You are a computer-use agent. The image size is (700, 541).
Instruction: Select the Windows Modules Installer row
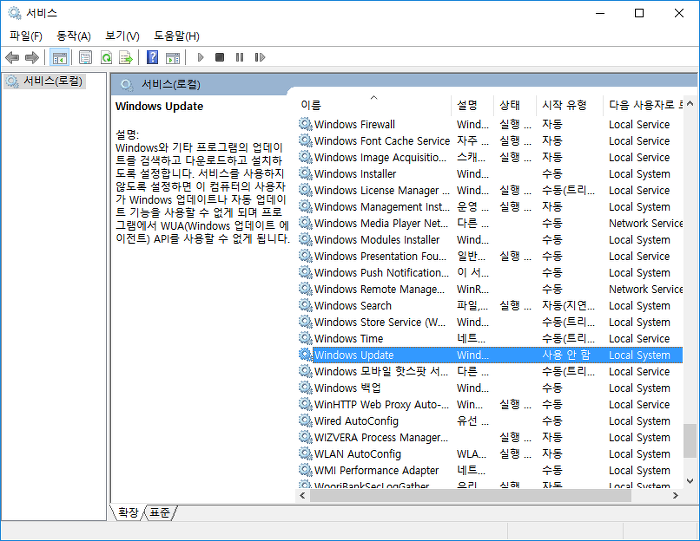pos(490,240)
